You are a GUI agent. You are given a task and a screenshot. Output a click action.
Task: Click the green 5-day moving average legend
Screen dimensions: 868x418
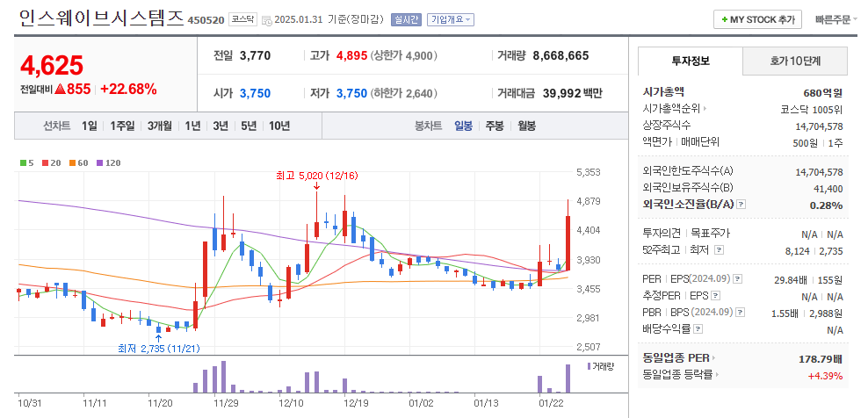coord(26,162)
